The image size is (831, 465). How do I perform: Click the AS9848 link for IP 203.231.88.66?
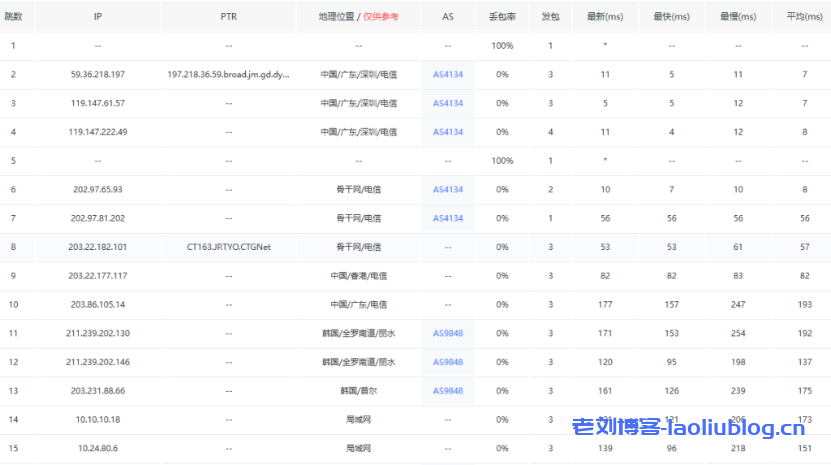[448, 391]
